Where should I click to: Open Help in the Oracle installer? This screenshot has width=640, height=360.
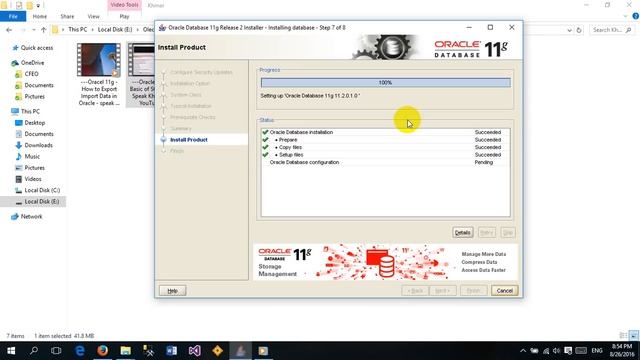click(x=173, y=291)
